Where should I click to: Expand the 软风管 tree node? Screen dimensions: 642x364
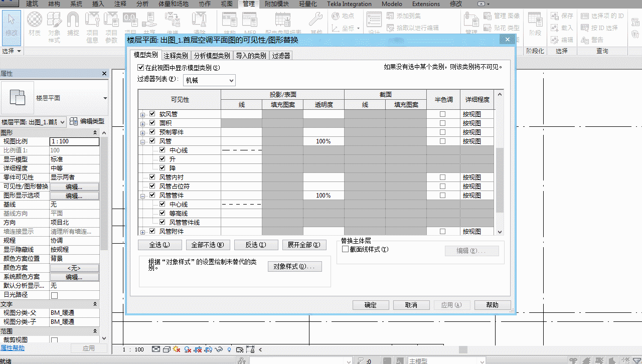(x=142, y=115)
